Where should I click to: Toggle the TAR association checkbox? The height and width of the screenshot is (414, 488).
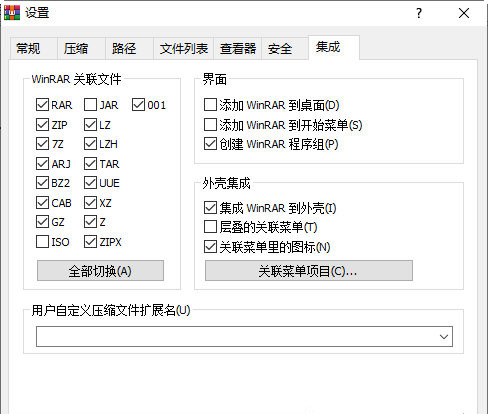[90, 164]
